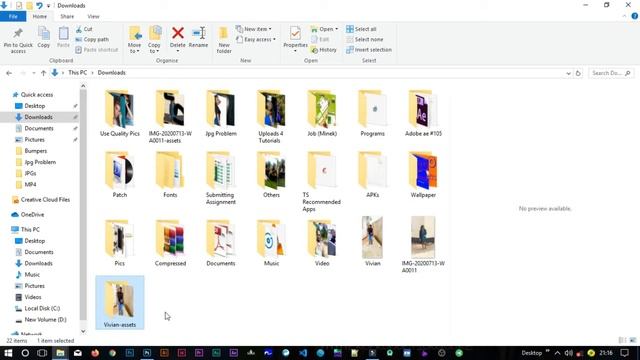Show hidden system tray icons
Screen dimensions: 640x360
pos(558,353)
